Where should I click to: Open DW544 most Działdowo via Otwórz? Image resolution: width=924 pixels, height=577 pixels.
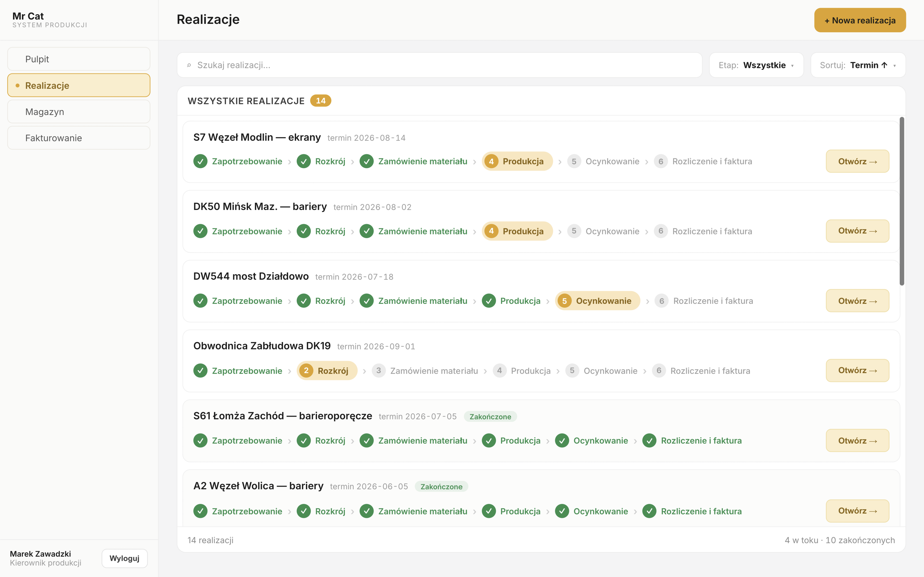click(x=857, y=301)
